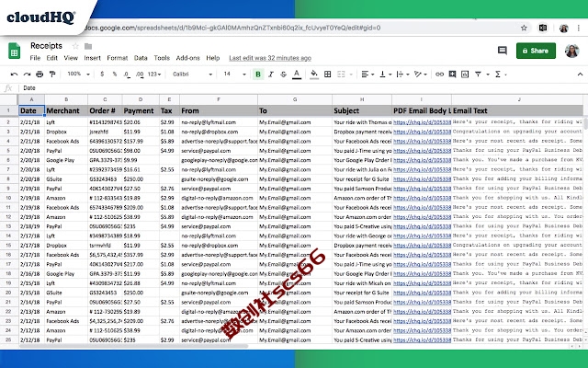The image size is (588, 368).
Task: Click the Create a filter icon
Action: [x=478, y=75]
